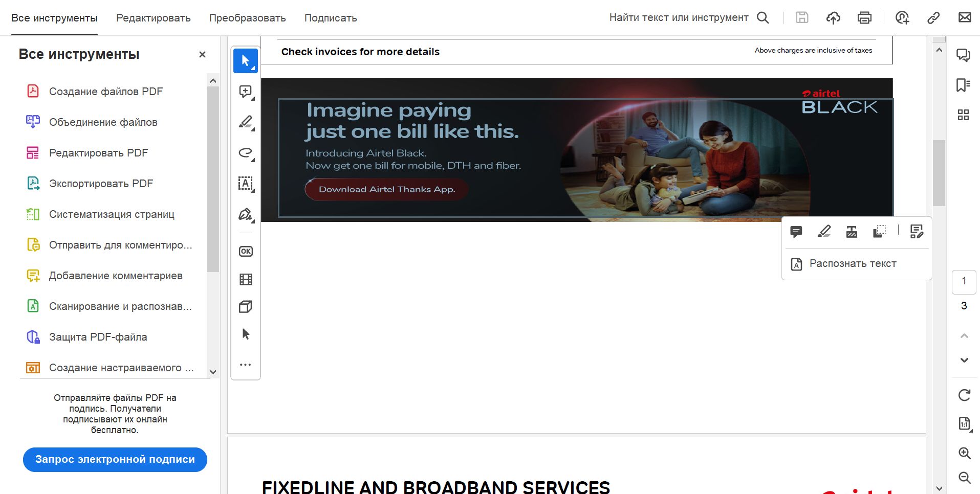Zoom out with the magnifier minus icon
Screen dimensions: 980x494
pos(964,478)
